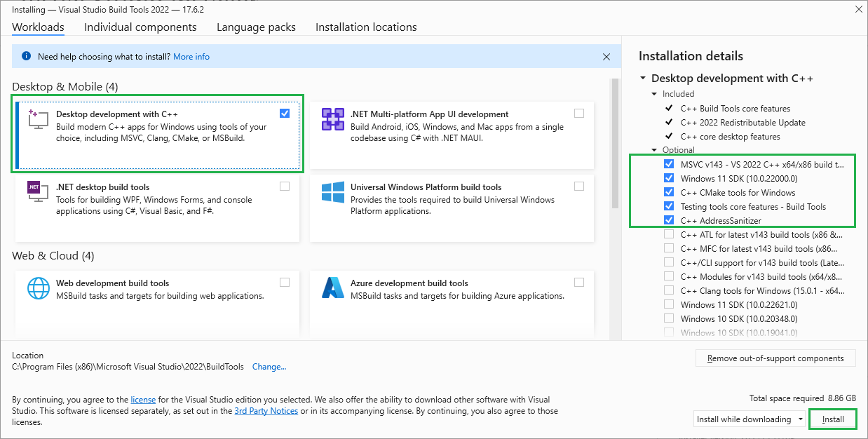
Task: Uncheck C++ CMake tools for Windows
Action: [669, 192]
